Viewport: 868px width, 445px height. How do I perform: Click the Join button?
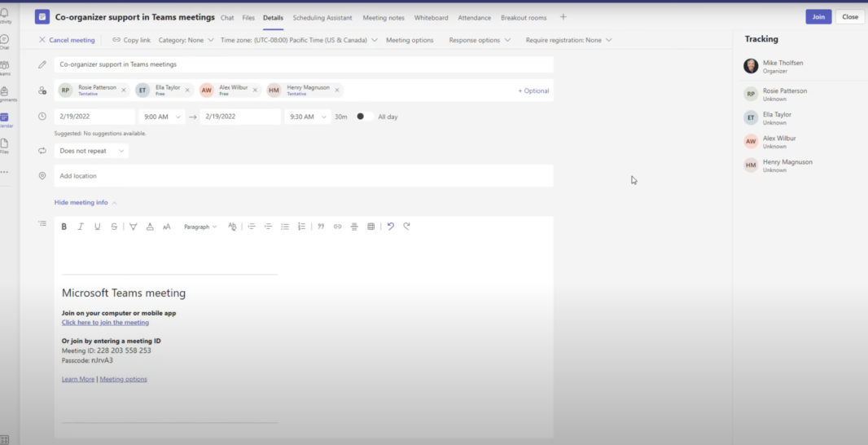pos(818,16)
